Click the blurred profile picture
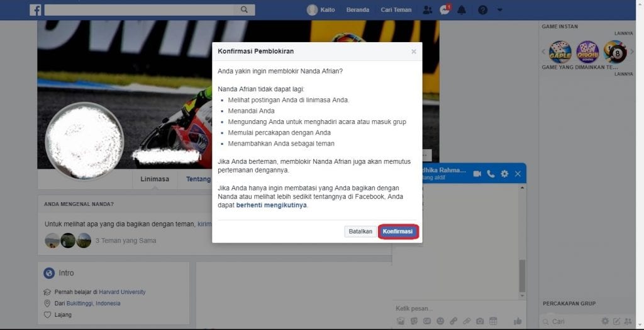The image size is (644, 330). click(84, 140)
